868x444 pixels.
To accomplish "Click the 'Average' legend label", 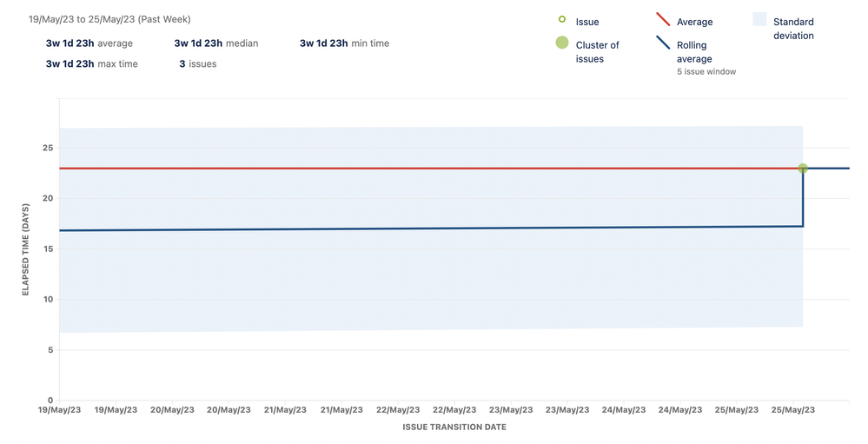I will [x=695, y=22].
